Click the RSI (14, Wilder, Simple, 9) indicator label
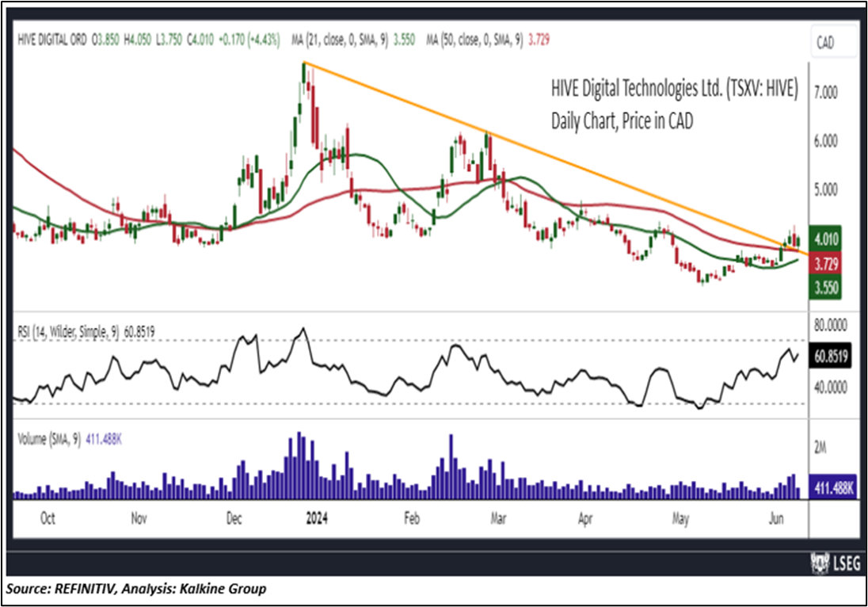Viewport: 868px width, 607px height. pyautogui.click(x=69, y=332)
